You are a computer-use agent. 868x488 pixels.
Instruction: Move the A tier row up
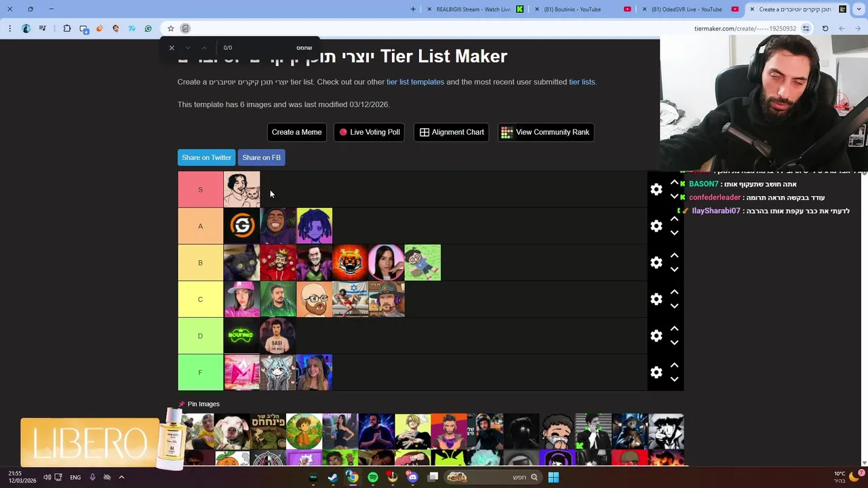click(x=674, y=219)
